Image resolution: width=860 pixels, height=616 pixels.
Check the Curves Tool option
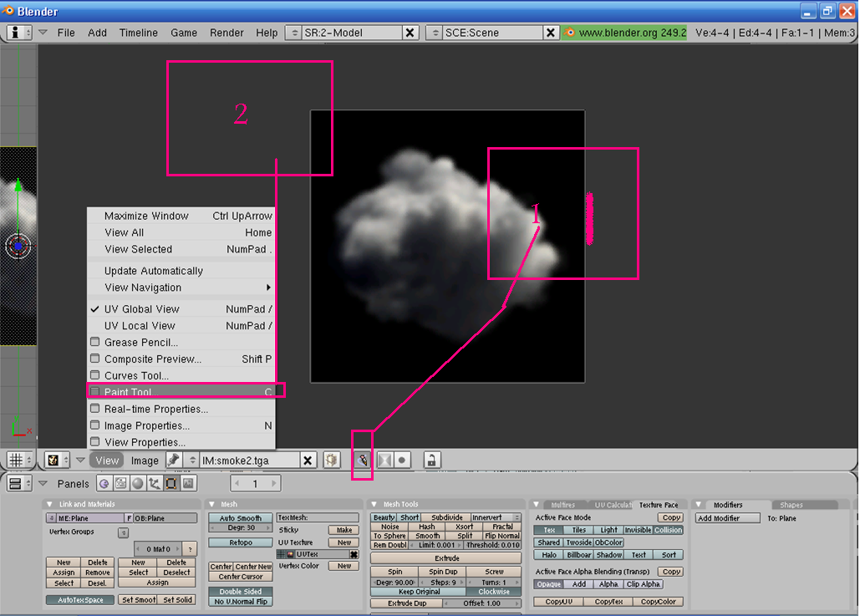pyautogui.click(x=95, y=375)
